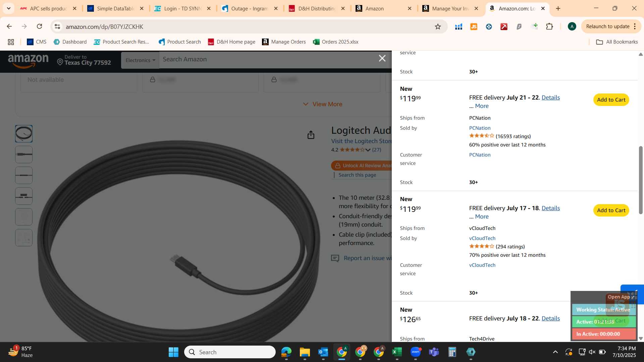This screenshot has height=362, width=644.
Task: Click the Open App overlay button
Action: tap(621, 297)
